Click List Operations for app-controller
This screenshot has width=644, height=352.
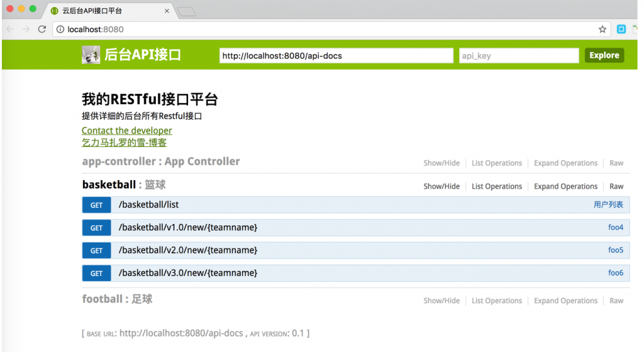[497, 163]
